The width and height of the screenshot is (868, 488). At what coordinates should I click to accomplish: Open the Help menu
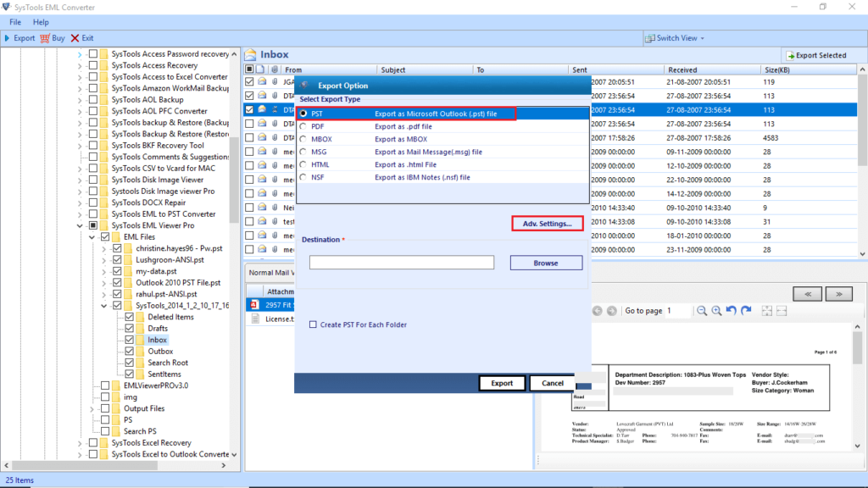click(x=40, y=22)
